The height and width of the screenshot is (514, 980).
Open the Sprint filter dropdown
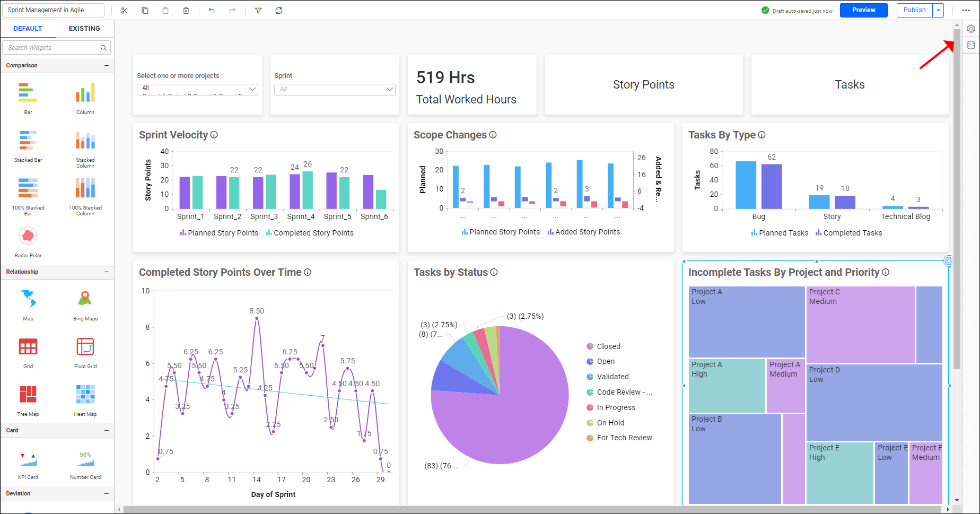coord(335,89)
